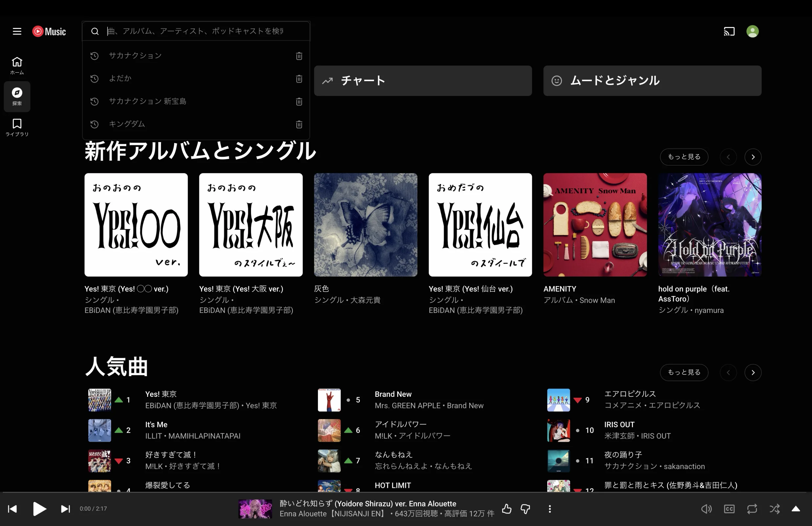Open the チャート page

click(x=423, y=81)
